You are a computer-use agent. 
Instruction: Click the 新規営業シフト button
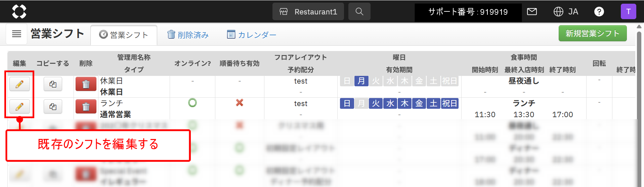(x=593, y=33)
